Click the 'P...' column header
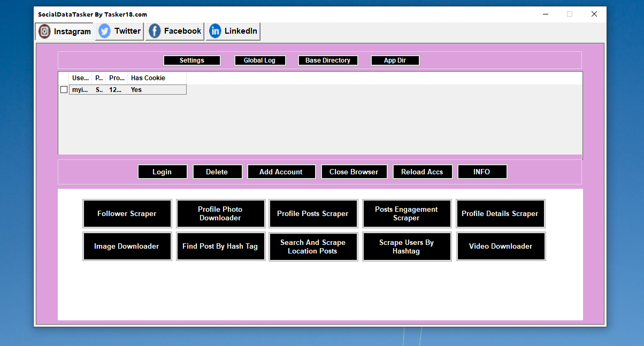 (99, 78)
